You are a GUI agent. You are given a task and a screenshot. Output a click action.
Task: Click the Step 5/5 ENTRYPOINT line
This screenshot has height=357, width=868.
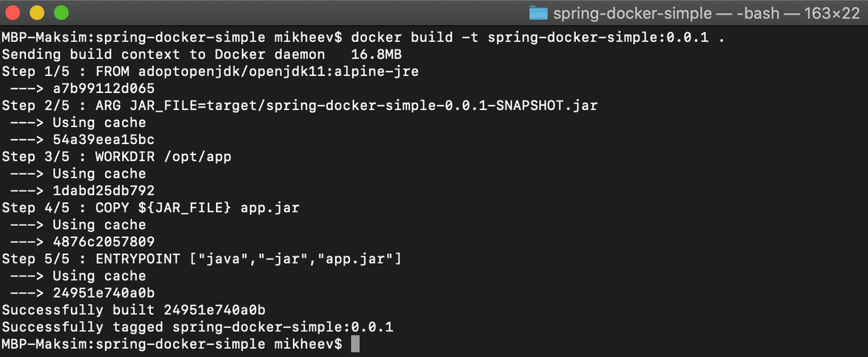[201, 259]
